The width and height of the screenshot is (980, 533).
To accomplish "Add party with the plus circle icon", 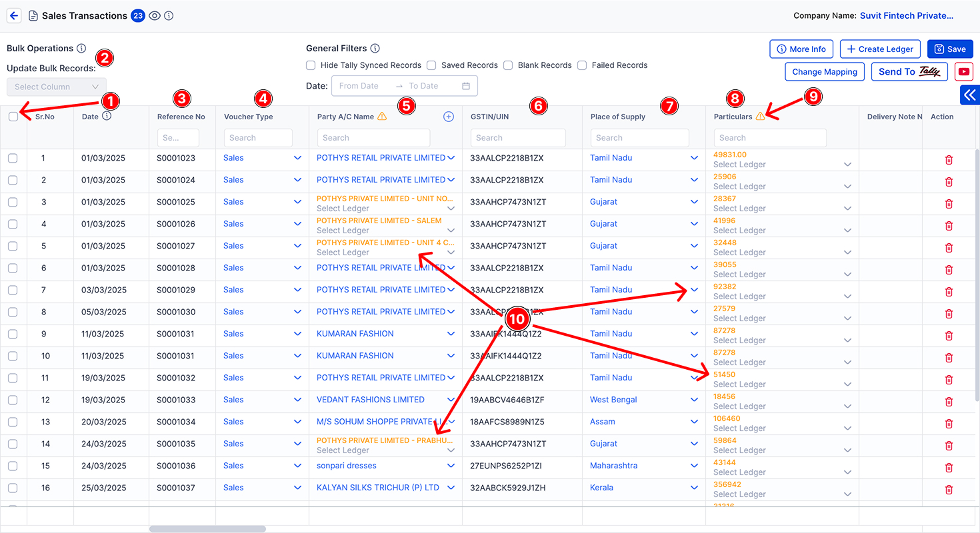I will click(449, 117).
